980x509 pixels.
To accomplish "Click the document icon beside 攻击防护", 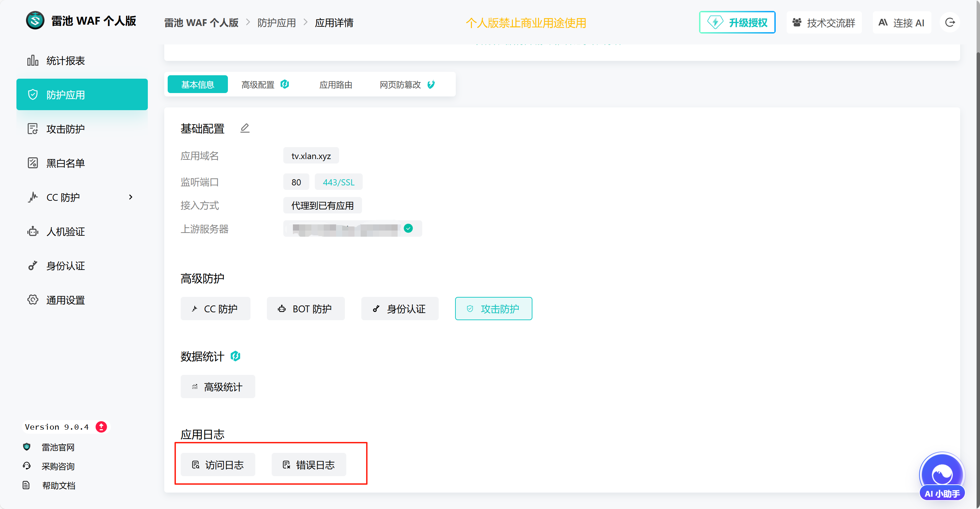I will (33, 129).
